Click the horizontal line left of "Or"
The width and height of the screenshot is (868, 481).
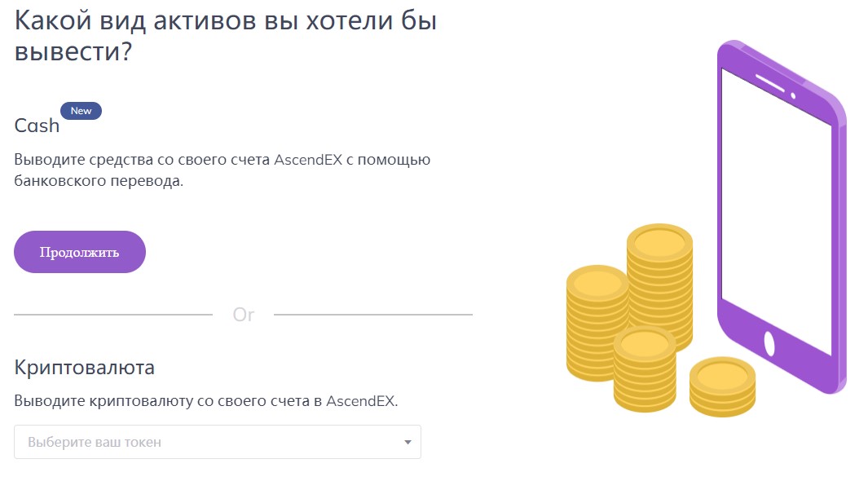click(x=113, y=314)
